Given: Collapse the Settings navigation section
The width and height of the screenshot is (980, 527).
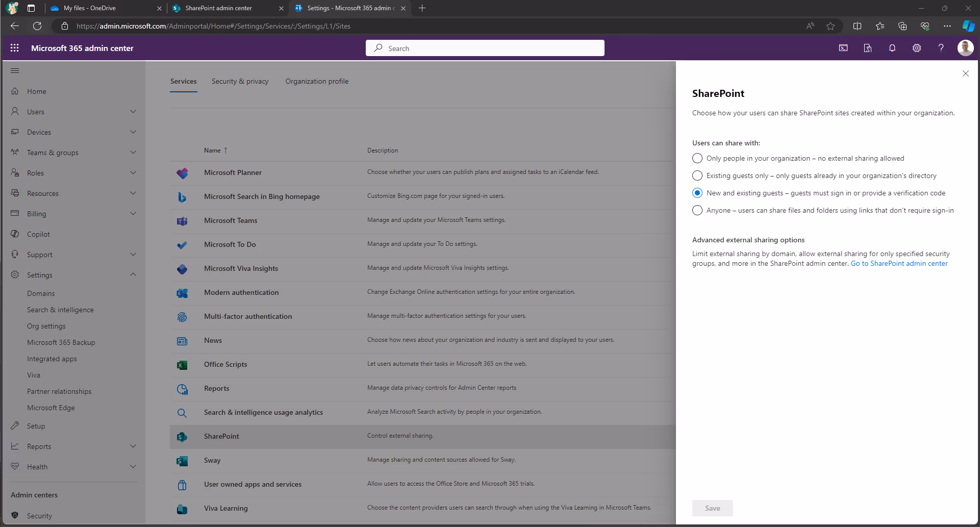Looking at the screenshot, I should click(133, 274).
